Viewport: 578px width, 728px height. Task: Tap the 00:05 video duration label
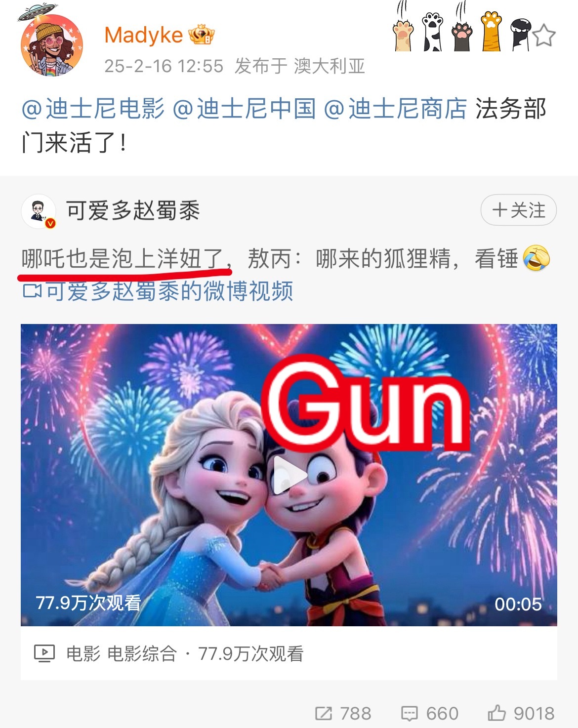pyautogui.click(x=518, y=604)
